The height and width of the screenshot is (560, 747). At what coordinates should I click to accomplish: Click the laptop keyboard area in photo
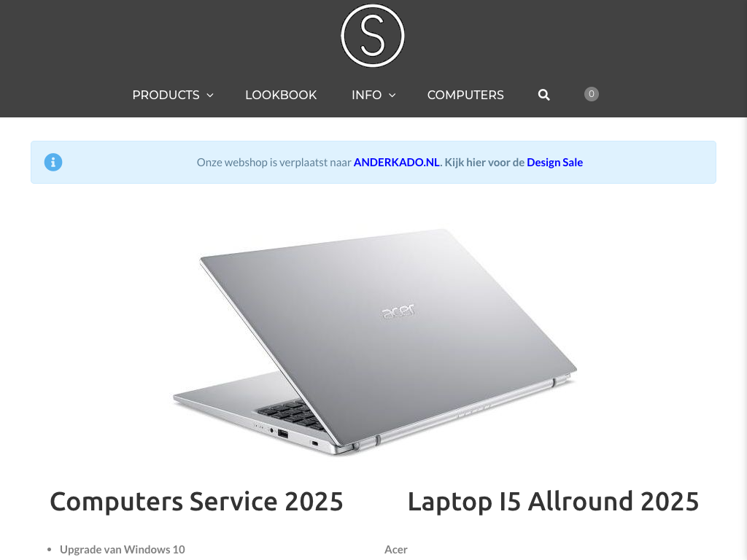pos(290,414)
